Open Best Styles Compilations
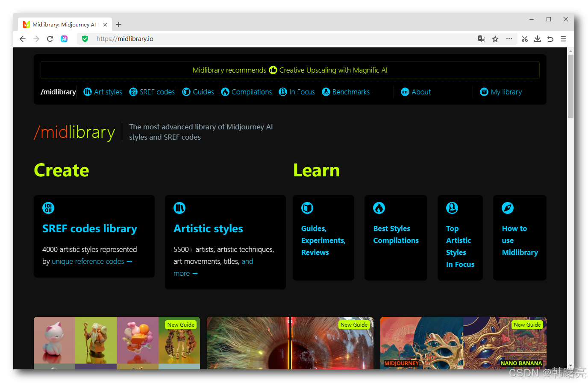The image size is (588, 383). [396, 234]
